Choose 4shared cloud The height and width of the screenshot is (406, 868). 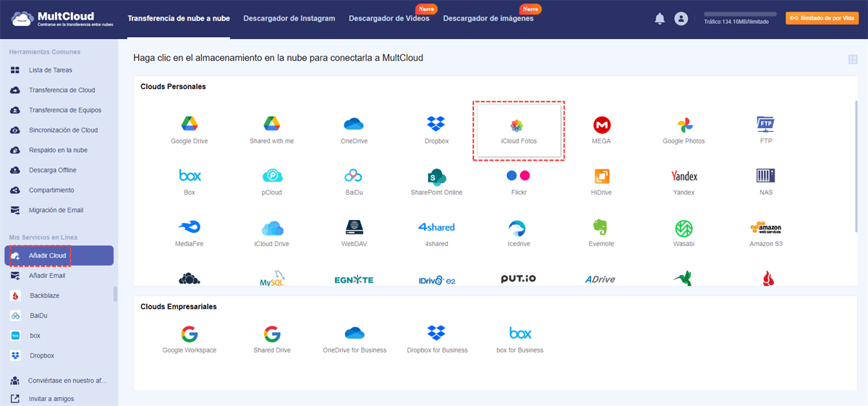(x=436, y=233)
